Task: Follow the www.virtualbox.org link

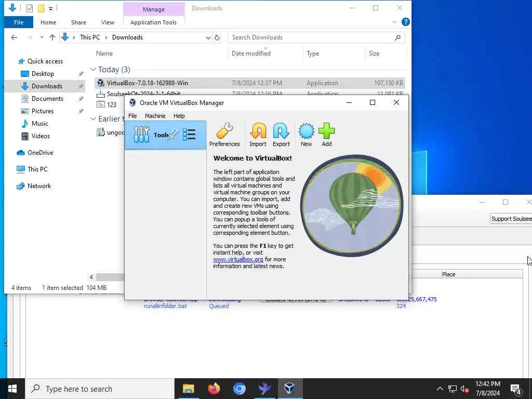Action: click(238, 259)
